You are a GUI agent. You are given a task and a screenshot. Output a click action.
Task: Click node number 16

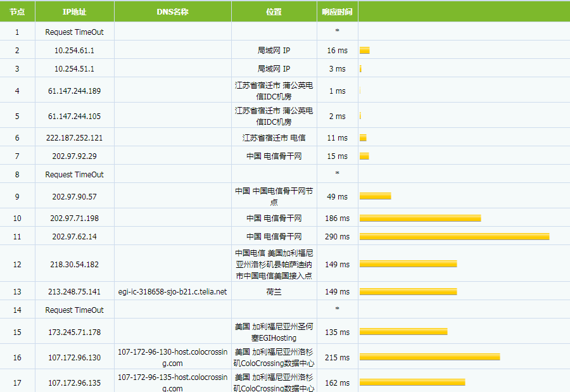click(x=17, y=357)
